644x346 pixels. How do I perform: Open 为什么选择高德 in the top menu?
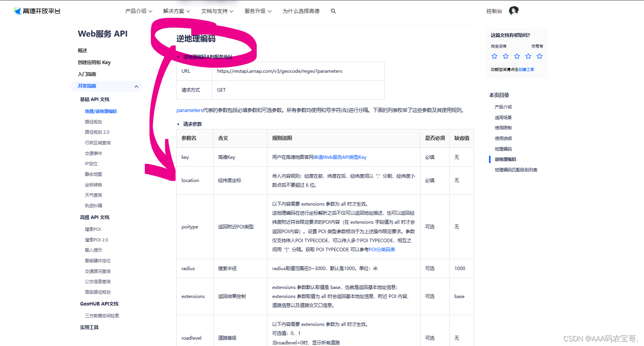pos(301,11)
